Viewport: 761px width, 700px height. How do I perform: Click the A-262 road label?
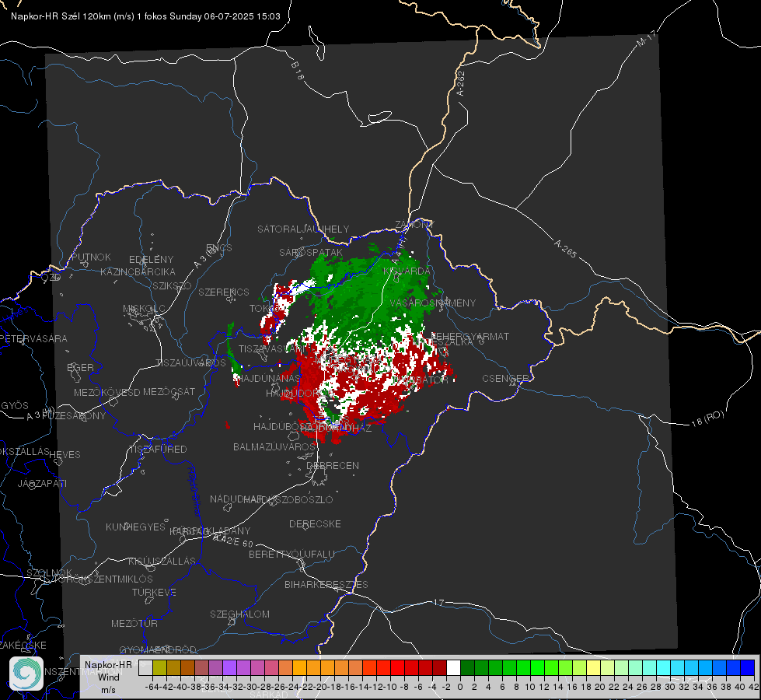[461, 83]
